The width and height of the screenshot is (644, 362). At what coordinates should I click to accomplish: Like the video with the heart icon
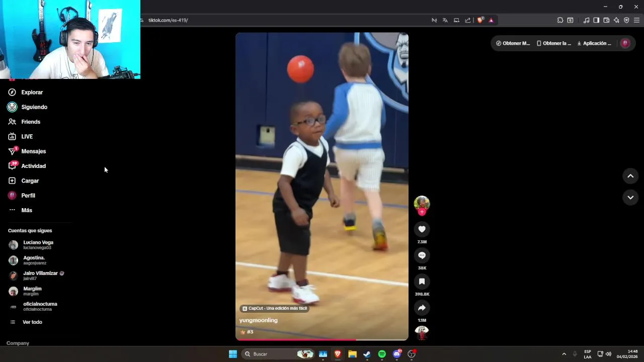pyautogui.click(x=422, y=229)
